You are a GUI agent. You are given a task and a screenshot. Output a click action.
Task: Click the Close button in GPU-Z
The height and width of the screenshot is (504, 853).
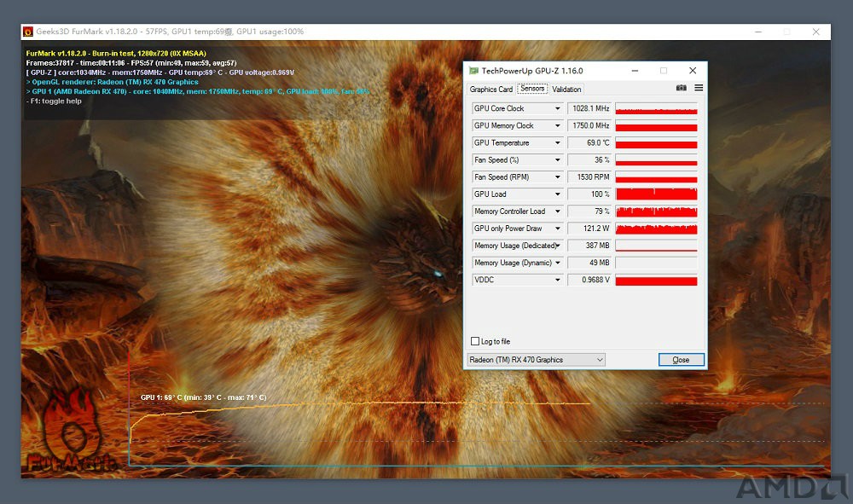[x=681, y=360]
